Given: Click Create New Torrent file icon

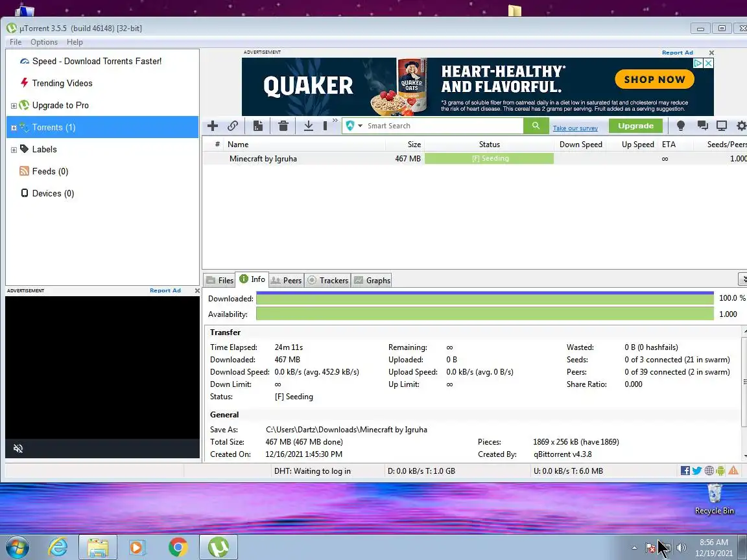Looking at the screenshot, I should click(x=257, y=126).
